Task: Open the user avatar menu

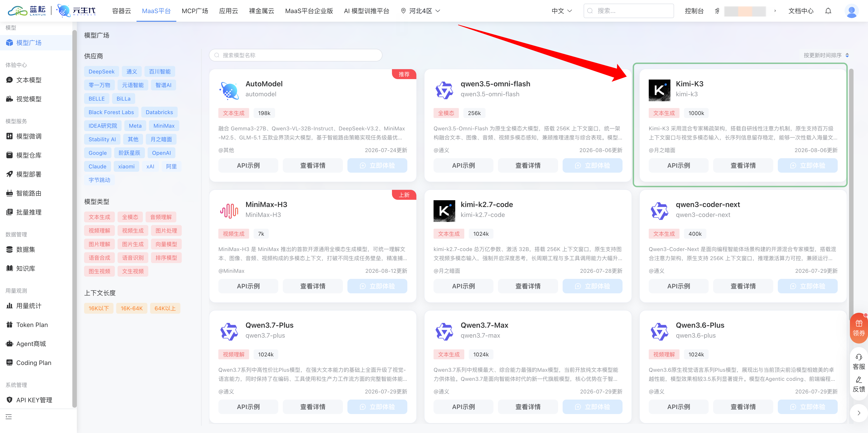Action: pos(851,11)
